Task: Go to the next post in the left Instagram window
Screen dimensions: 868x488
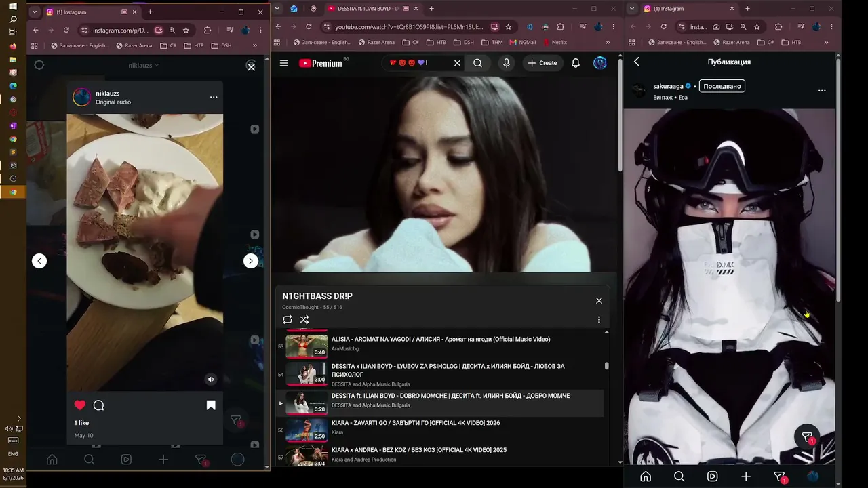Action: point(251,261)
